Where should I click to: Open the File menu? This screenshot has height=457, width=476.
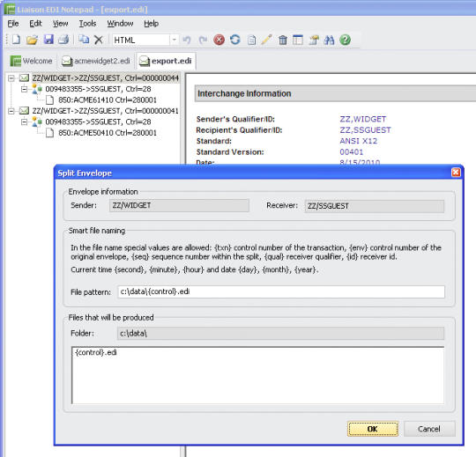[x=13, y=24]
